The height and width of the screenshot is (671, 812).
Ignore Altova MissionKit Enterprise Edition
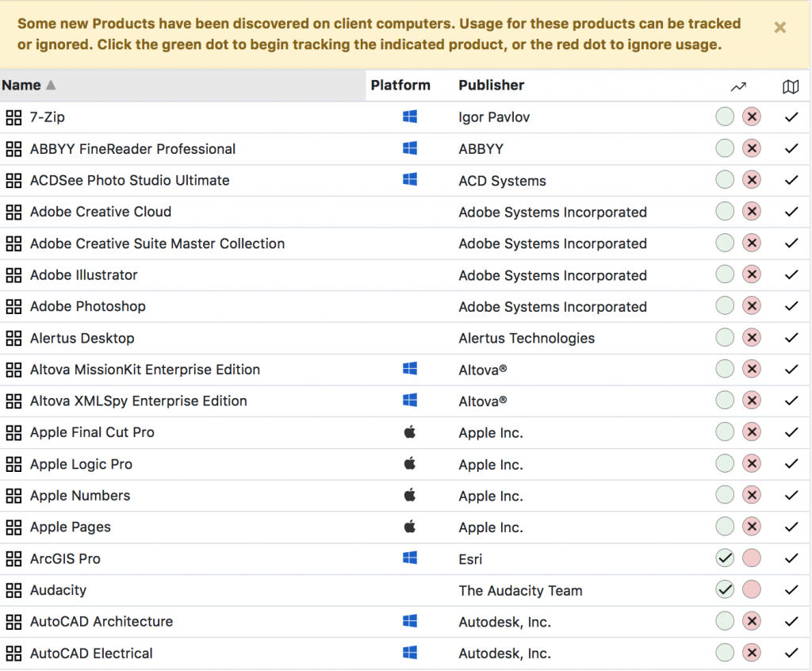(x=752, y=369)
